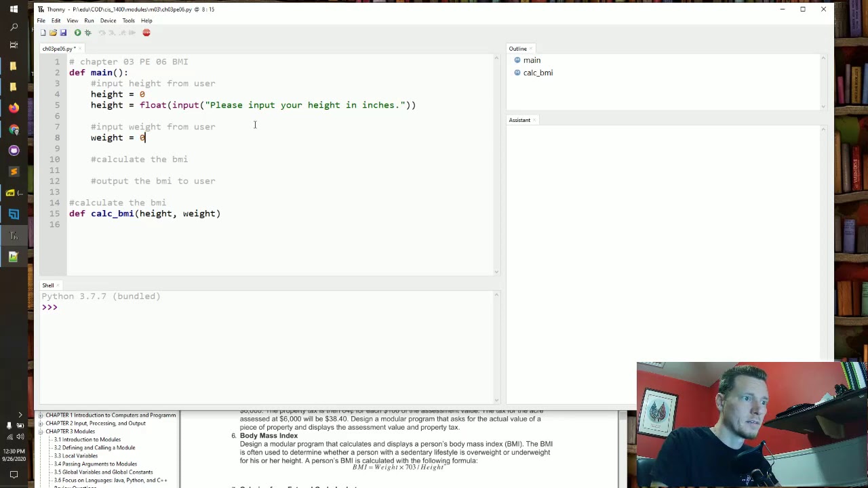Open the Help menu
The image size is (868, 488).
146,20
